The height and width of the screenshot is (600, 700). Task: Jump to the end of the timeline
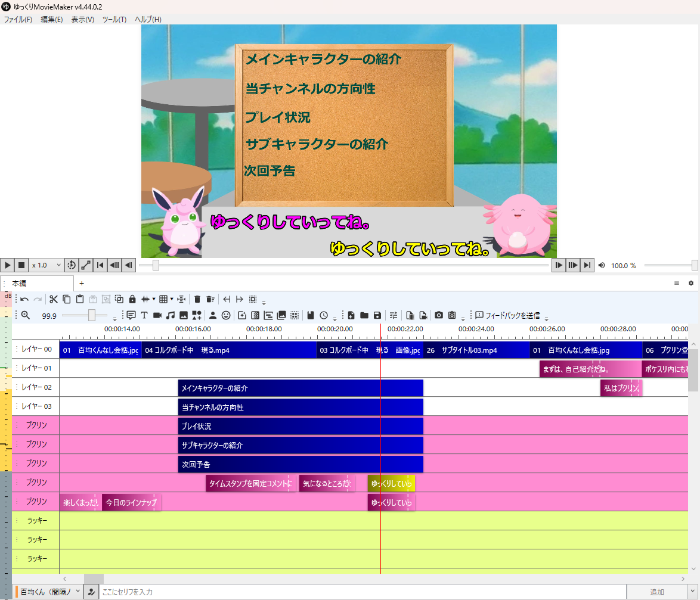click(x=587, y=265)
